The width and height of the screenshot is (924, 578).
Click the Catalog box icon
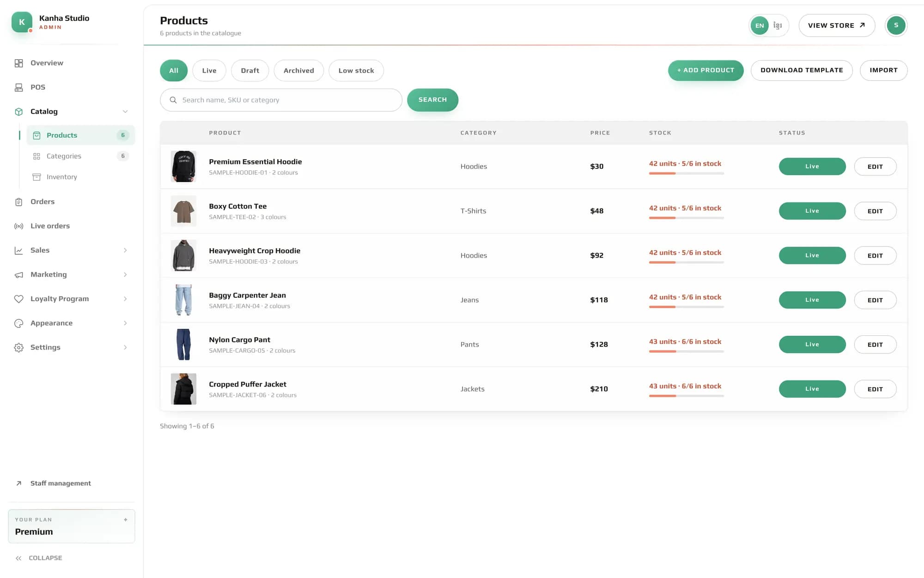pyautogui.click(x=18, y=112)
